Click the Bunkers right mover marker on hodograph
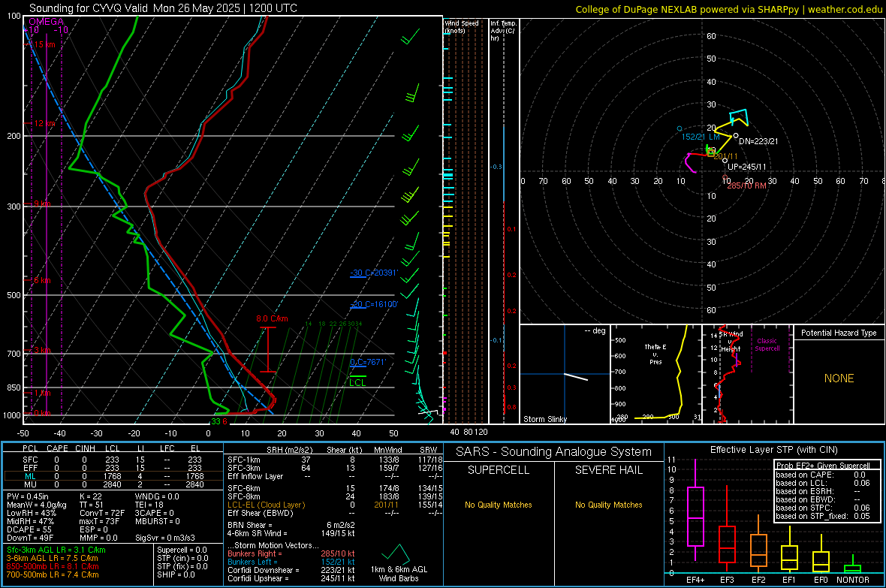The width and height of the screenshot is (886, 588). coord(725,177)
